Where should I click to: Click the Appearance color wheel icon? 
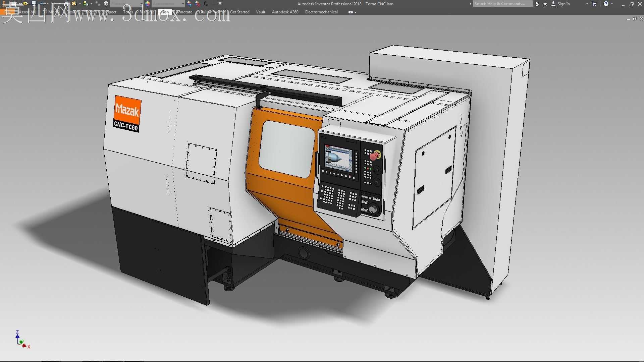148,4
